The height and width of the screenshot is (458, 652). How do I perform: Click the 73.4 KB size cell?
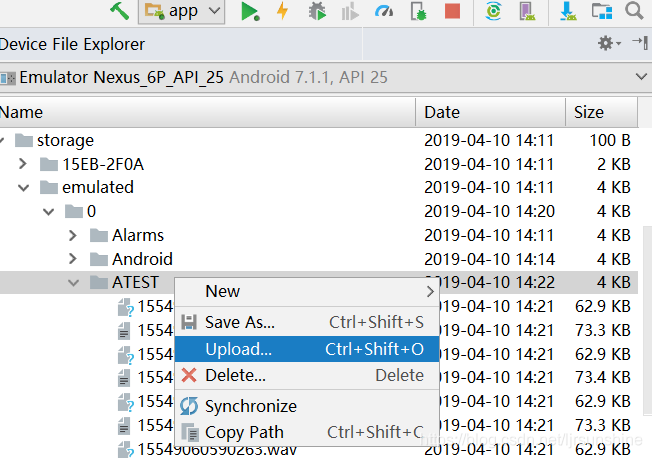(603, 378)
